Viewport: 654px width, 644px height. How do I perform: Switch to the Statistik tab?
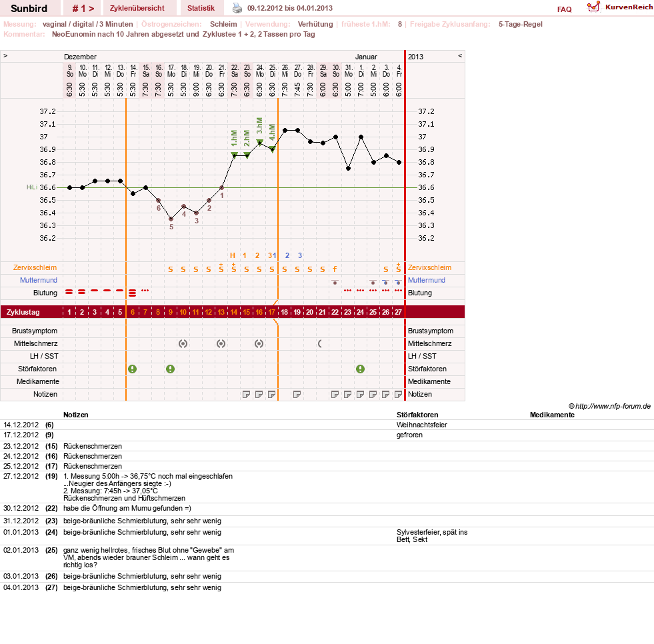201,8
